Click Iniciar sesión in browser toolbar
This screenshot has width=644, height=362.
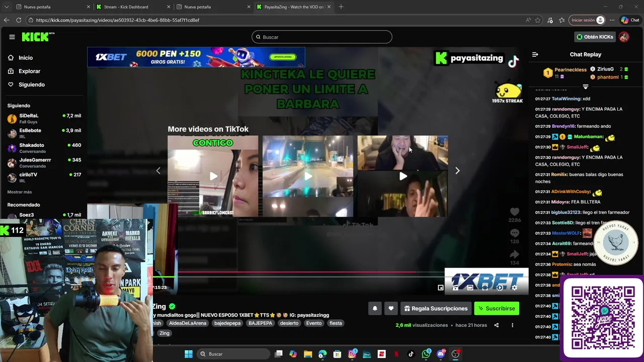(x=587, y=20)
